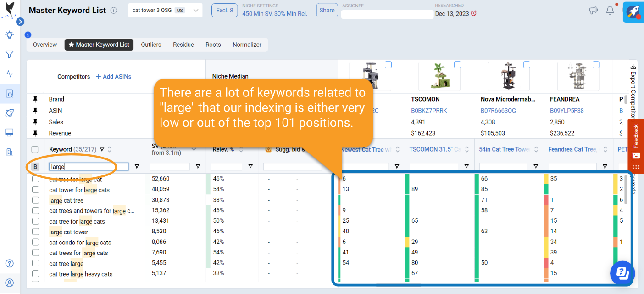Click the Add ASINs link
Screen dimensions: 644x294
tap(113, 77)
